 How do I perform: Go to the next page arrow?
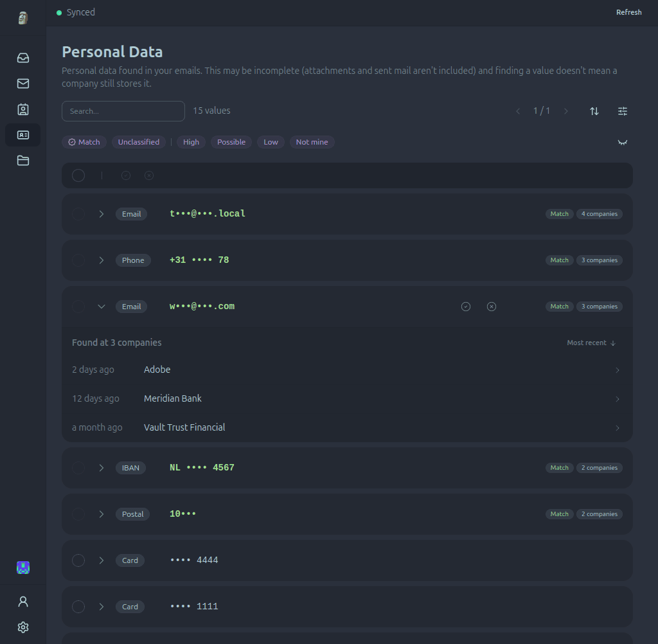[566, 111]
